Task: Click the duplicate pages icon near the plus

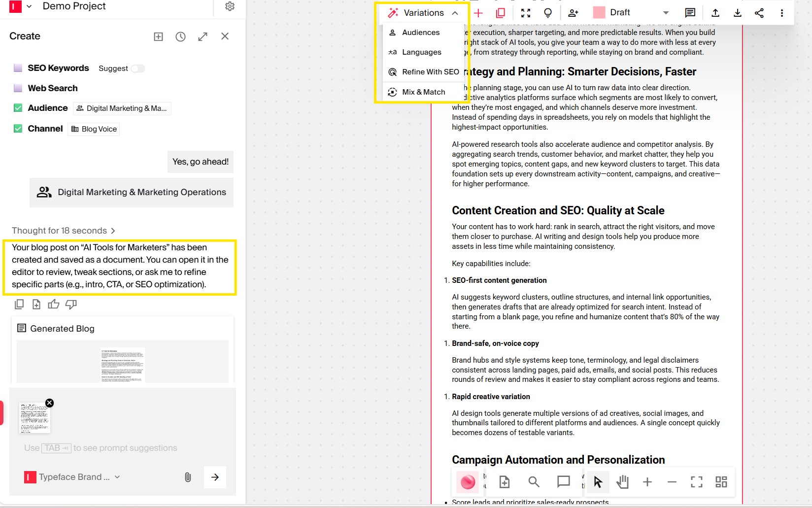Action: tap(501, 13)
